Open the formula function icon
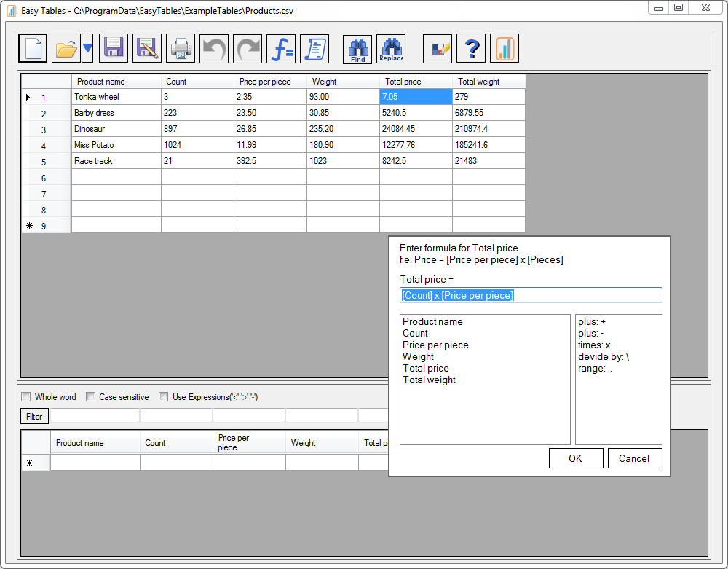Image resolution: width=728 pixels, height=569 pixels. pyautogui.click(x=281, y=49)
